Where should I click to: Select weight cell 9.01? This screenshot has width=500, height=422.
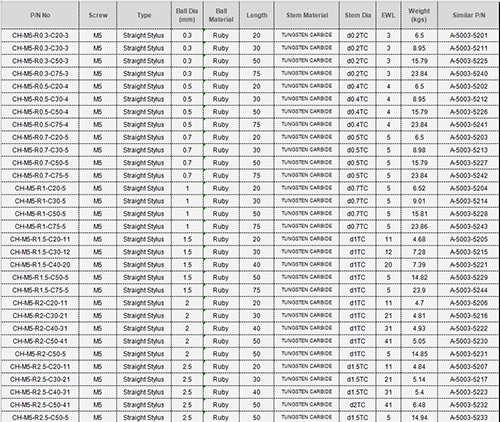pos(419,201)
